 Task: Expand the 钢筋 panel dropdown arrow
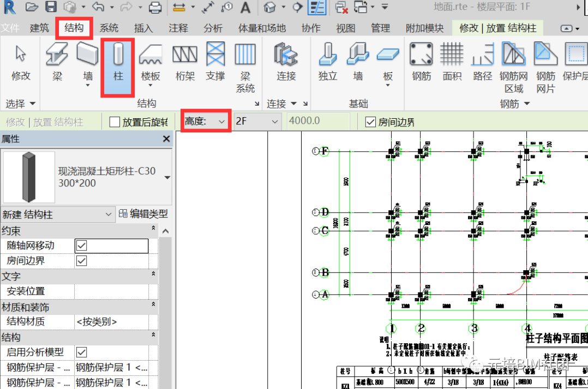pos(527,104)
